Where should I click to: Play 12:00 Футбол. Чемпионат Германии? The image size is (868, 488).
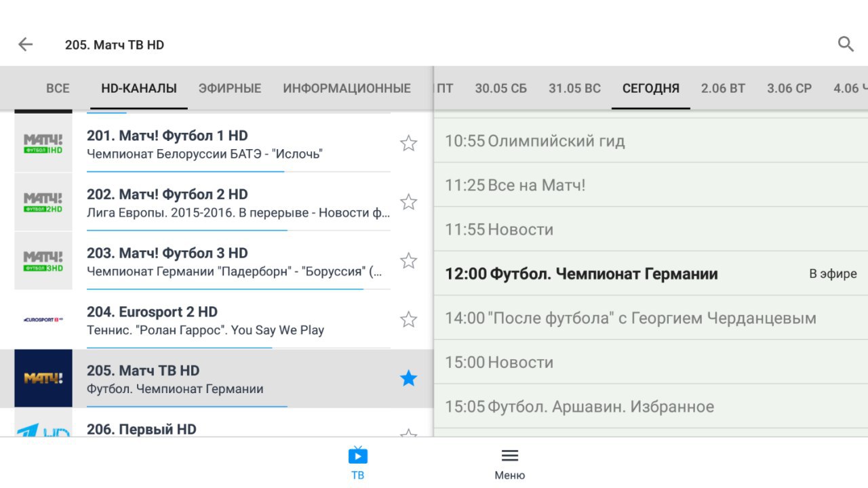[651, 274]
